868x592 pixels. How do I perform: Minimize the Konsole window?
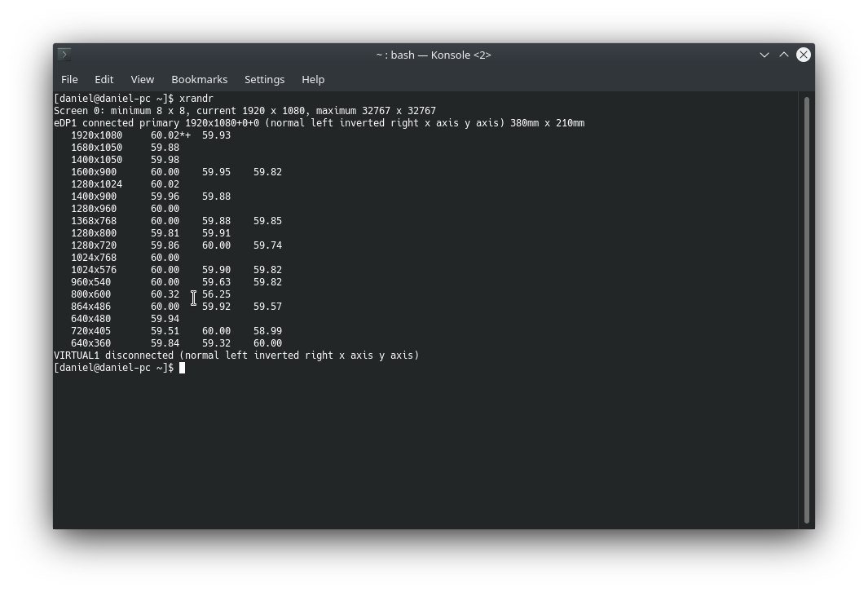point(764,55)
